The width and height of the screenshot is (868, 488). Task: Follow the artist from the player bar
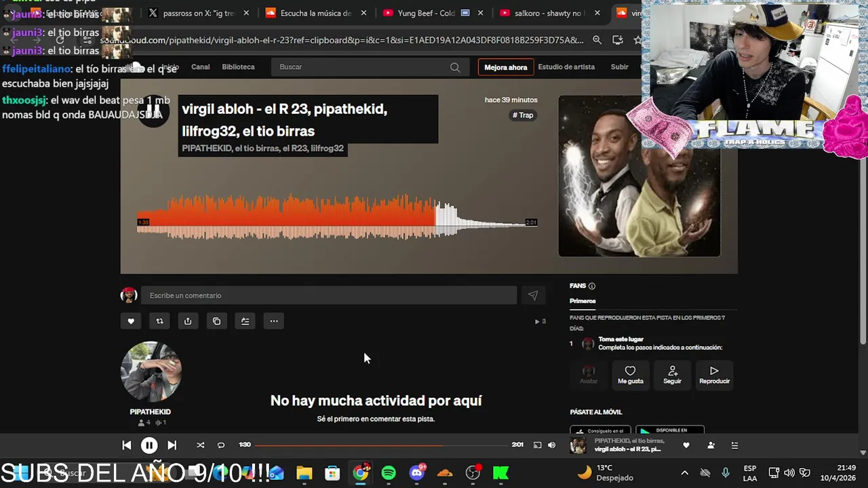coord(711,445)
